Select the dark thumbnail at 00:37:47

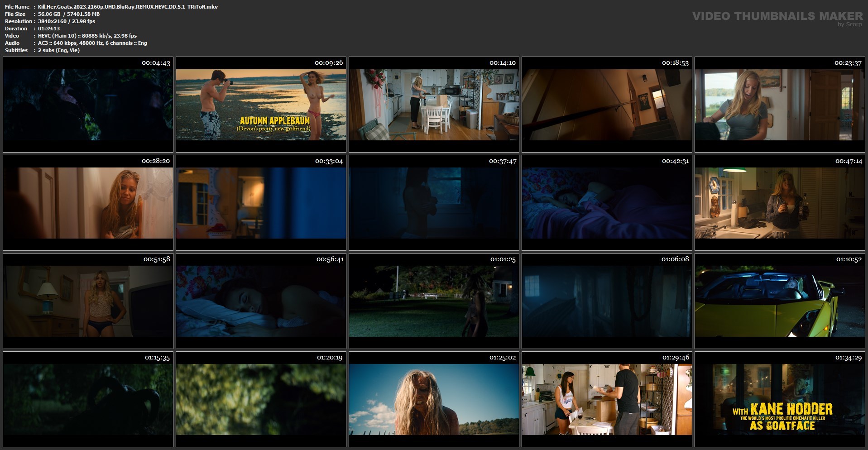(434, 203)
